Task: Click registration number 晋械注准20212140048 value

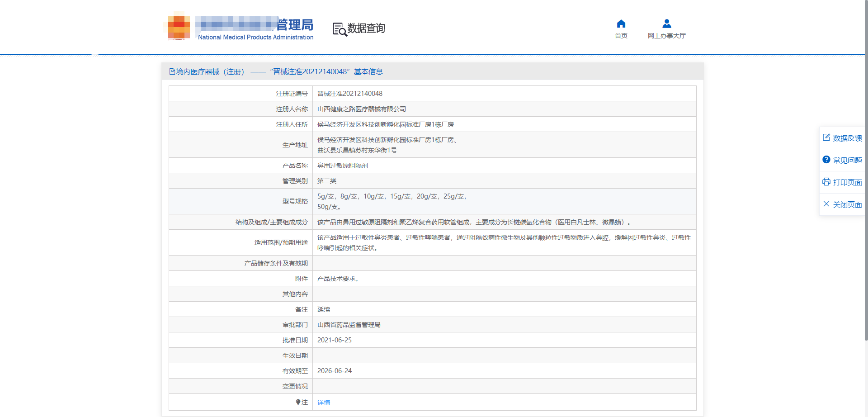Action: [x=350, y=94]
